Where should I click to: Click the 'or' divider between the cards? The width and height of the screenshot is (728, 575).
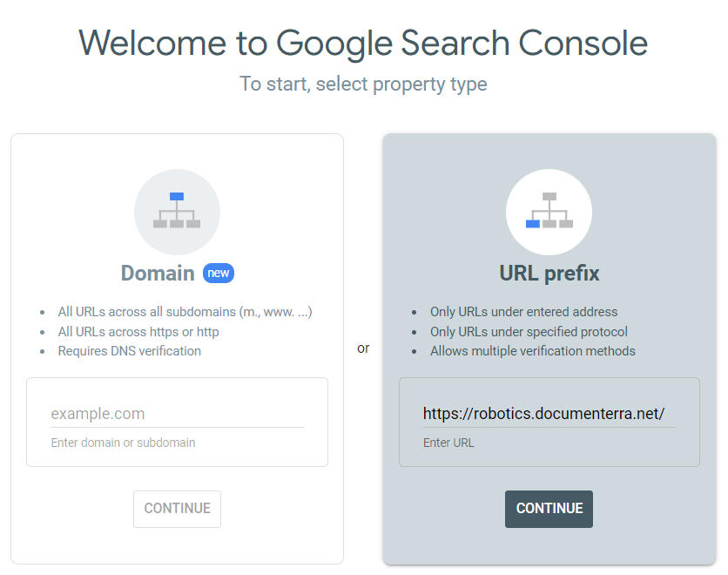pos(363,348)
